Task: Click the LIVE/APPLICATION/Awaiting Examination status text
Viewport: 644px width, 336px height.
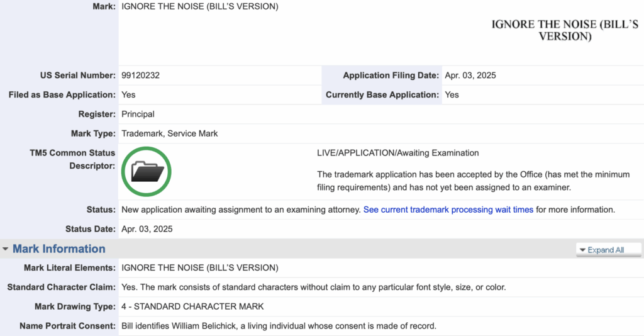Action: (397, 153)
